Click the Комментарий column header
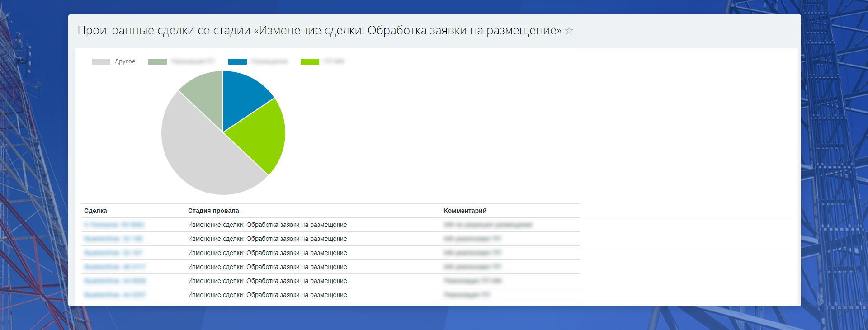Screen dimensions: 868x330 coord(465,211)
